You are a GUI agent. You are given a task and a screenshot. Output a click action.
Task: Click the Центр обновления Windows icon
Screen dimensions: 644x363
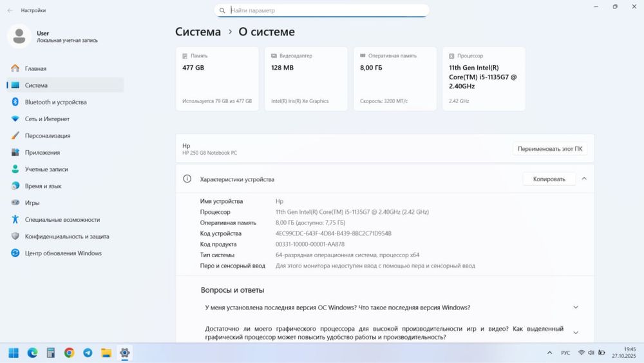15,253
